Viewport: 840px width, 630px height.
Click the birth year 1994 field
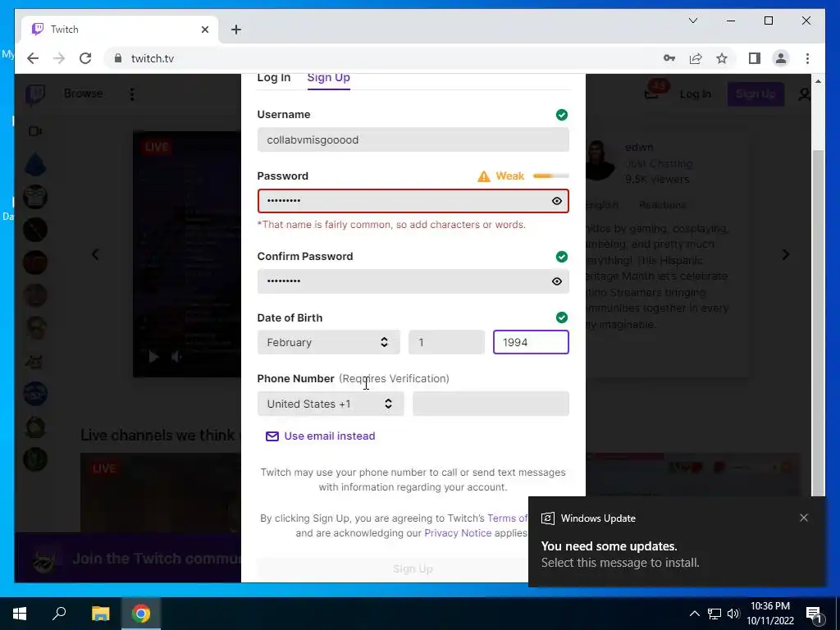pyautogui.click(x=531, y=342)
